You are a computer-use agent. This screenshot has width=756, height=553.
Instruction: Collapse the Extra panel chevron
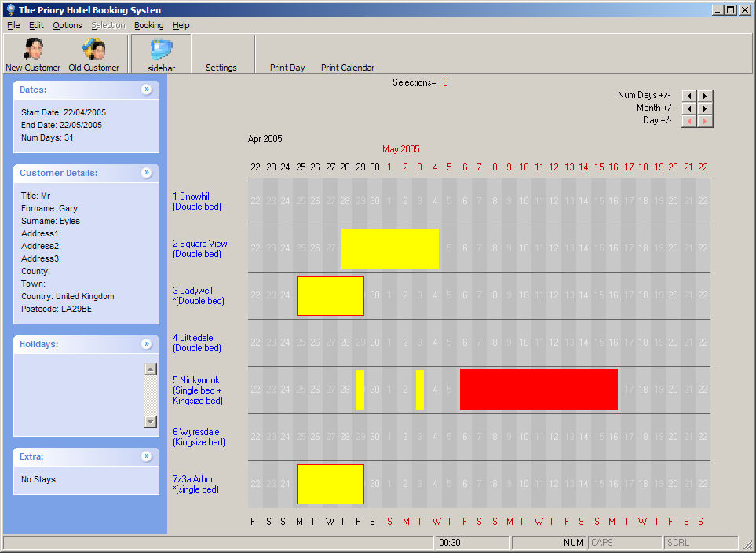pos(146,456)
